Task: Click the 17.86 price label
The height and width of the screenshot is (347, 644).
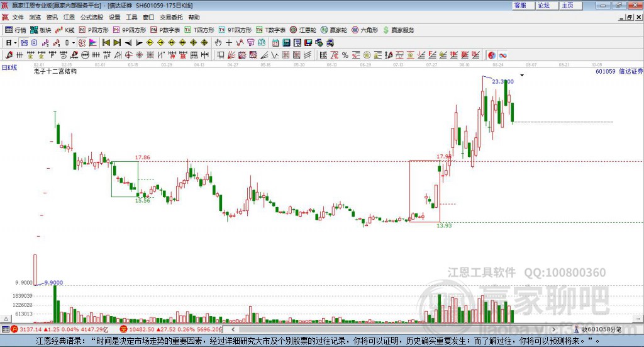Action: click(x=143, y=157)
